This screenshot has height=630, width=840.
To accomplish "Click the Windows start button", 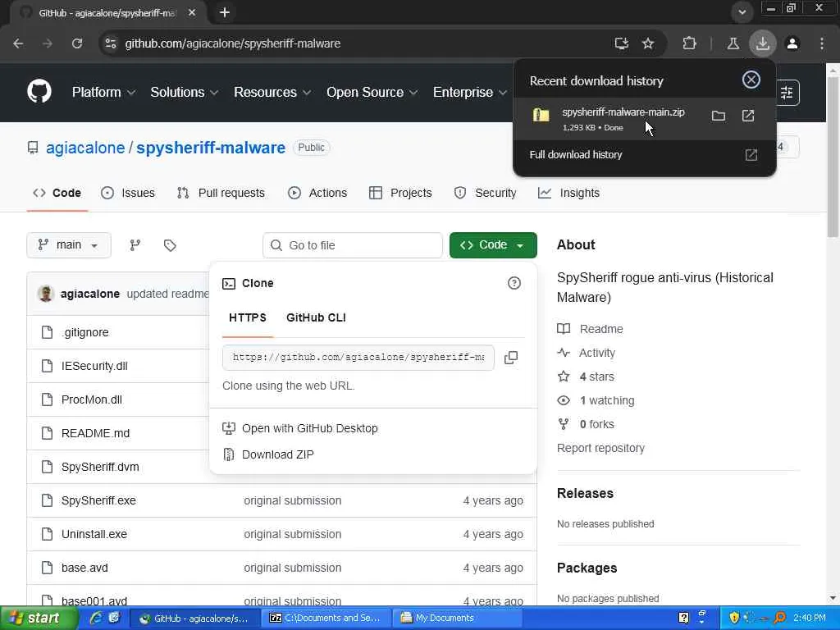I will (x=38, y=619).
